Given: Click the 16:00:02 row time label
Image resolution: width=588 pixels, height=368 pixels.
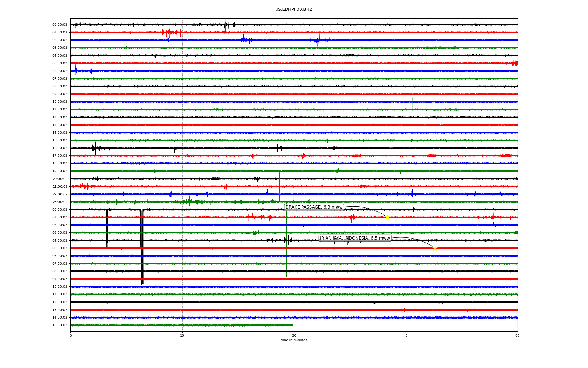Looking at the screenshot, I should pos(60,148).
